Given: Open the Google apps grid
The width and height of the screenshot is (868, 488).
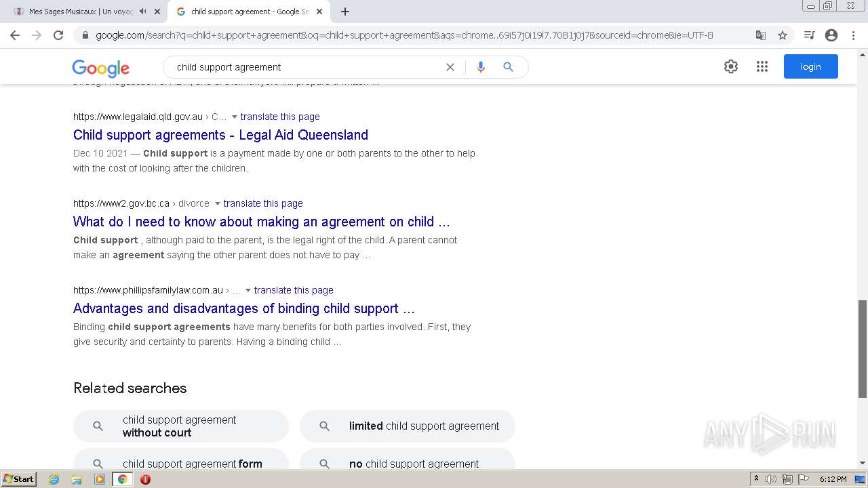Looking at the screenshot, I should [x=762, y=66].
